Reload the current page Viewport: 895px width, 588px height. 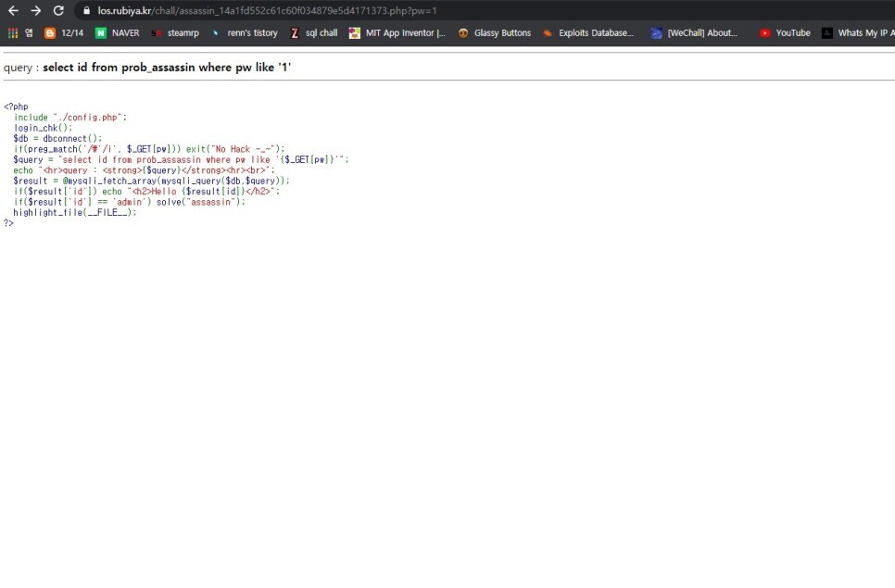coord(58,11)
